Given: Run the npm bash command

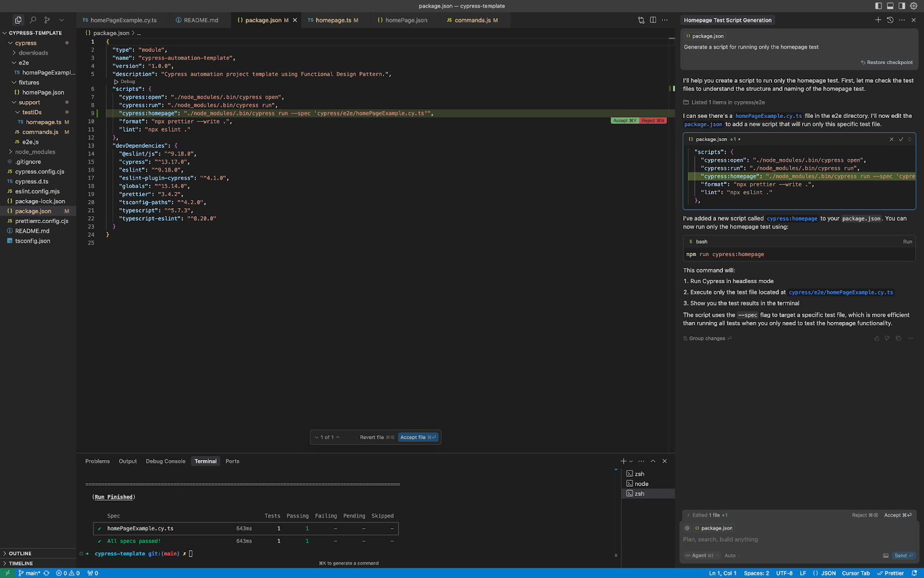Looking at the screenshot, I should pyautogui.click(x=907, y=242).
